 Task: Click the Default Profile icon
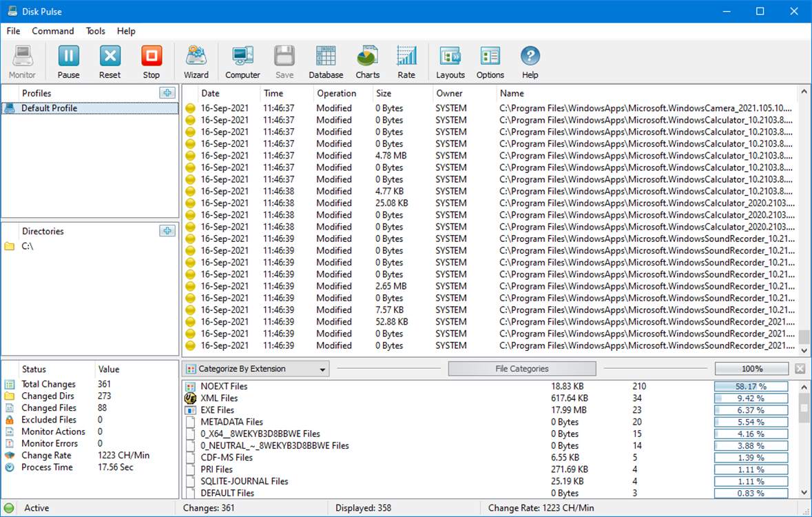10,108
